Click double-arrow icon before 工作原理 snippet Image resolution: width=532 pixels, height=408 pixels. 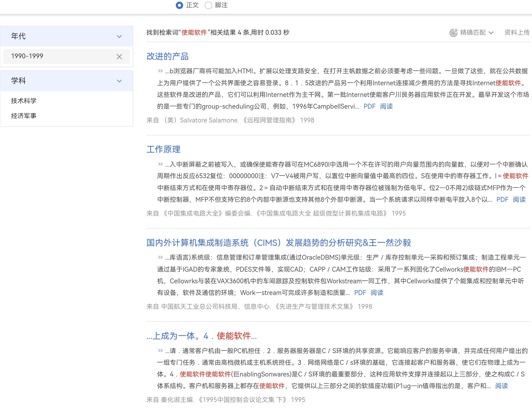[160, 164]
